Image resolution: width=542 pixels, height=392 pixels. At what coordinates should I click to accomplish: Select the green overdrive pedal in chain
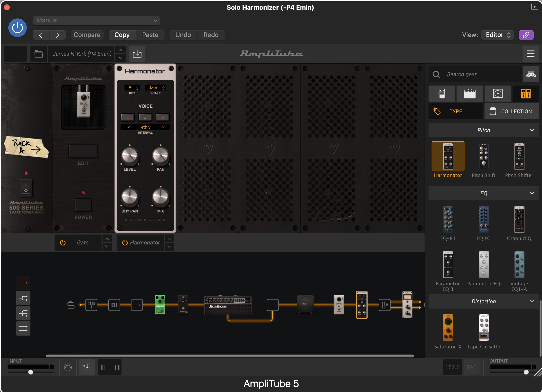click(x=160, y=304)
